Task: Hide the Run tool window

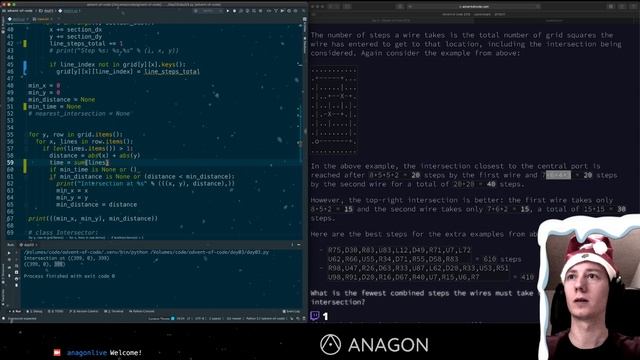Action: coord(299,245)
